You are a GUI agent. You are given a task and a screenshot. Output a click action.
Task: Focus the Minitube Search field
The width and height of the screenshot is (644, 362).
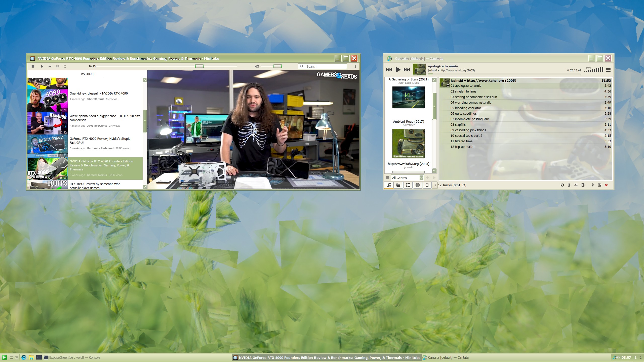[323, 66]
